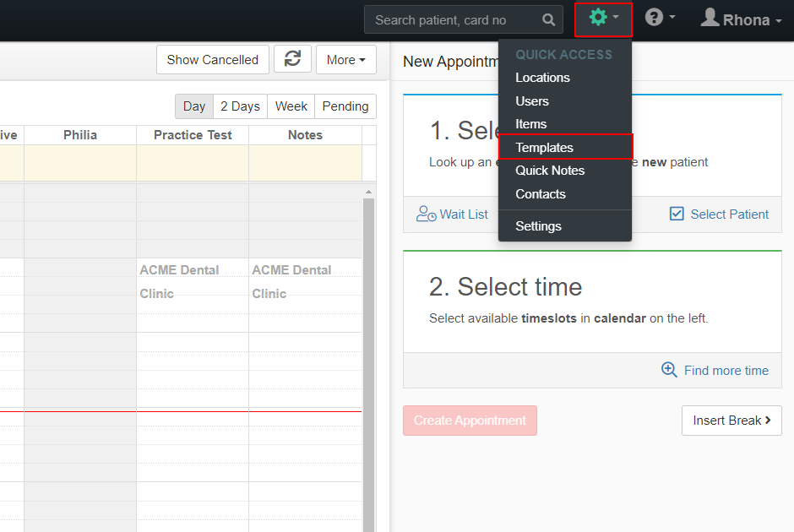Switch calendar to Week view
Screen dimensions: 794x532
tap(291, 106)
